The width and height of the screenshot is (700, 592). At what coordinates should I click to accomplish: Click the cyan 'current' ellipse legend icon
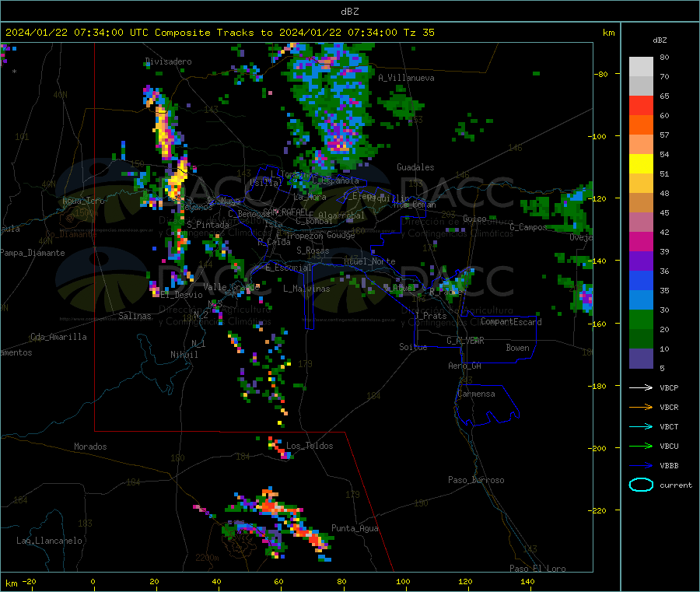coord(641,485)
